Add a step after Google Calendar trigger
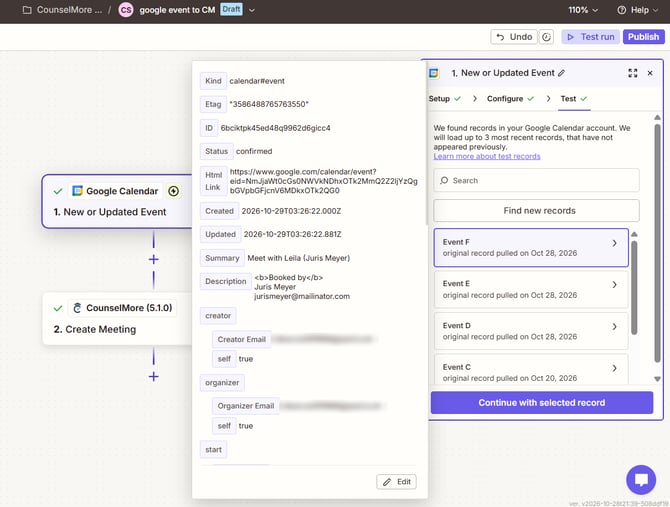Screen dimensions: 670x507 [x=153, y=259]
